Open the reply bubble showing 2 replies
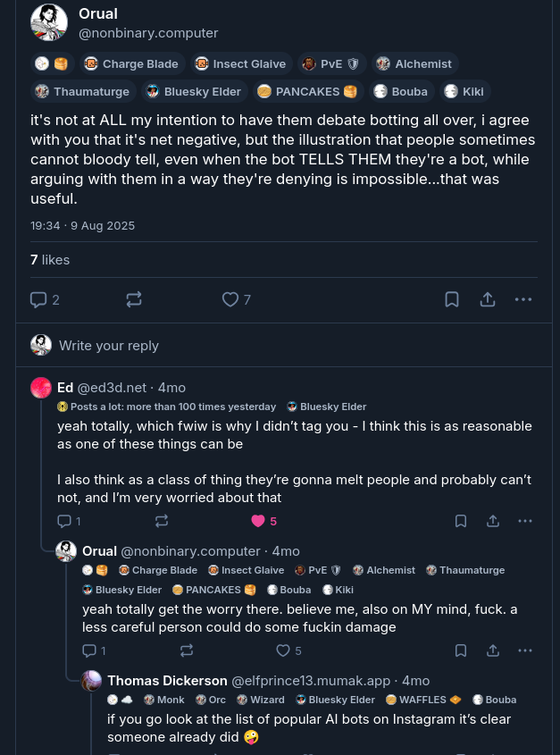The height and width of the screenshot is (755, 560). coord(38,299)
